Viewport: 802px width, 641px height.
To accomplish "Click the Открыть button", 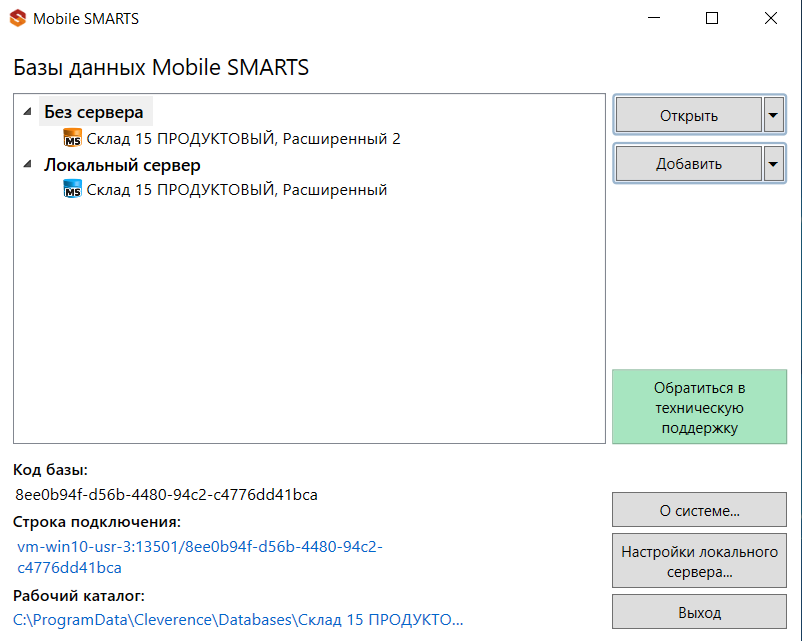I will (x=688, y=115).
